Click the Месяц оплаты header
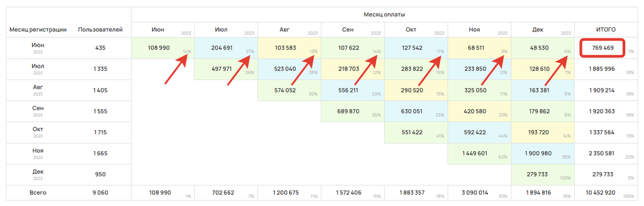Viewport: 644px width, 206px height. tap(385, 15)
